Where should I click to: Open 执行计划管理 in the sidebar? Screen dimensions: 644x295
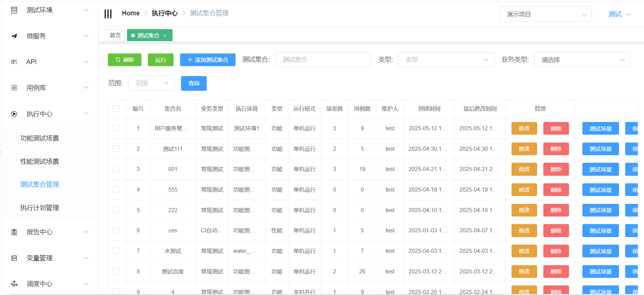coord(40,208)
